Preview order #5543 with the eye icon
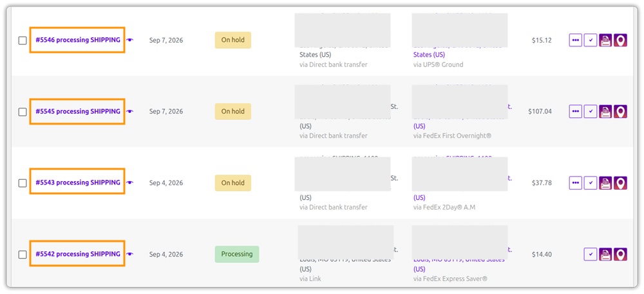 click(130, 182)
